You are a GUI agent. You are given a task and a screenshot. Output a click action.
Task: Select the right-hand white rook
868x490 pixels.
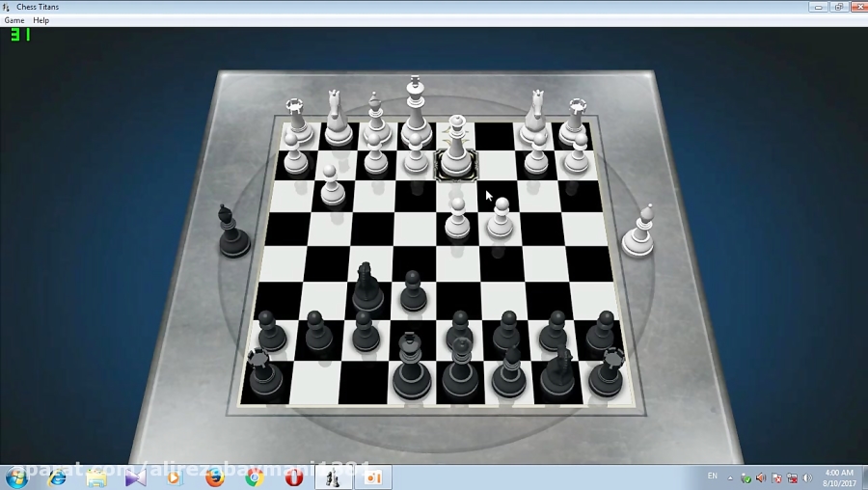[576, 122]
